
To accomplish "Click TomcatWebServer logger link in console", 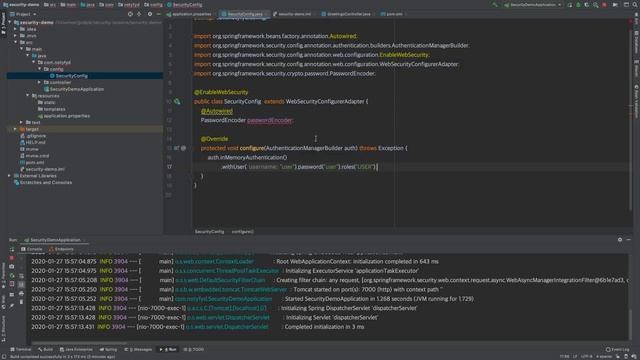I will tap(231, 289).
